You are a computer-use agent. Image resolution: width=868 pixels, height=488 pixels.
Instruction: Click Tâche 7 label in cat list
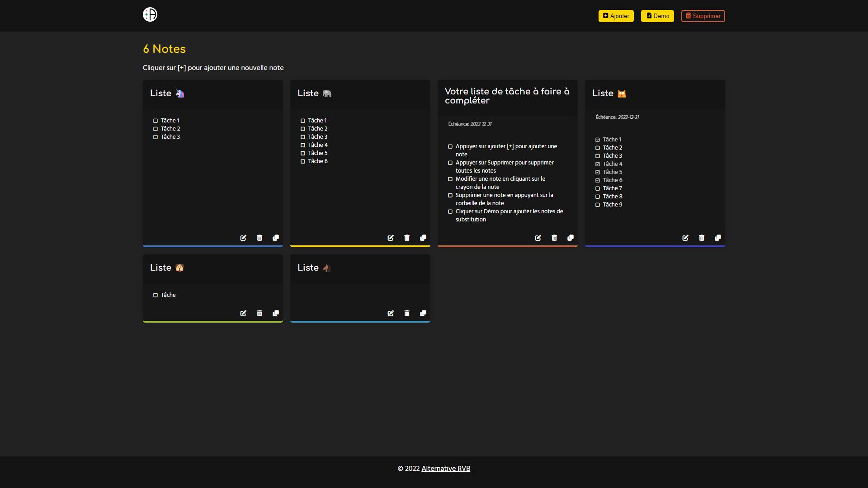coord(613,188)
